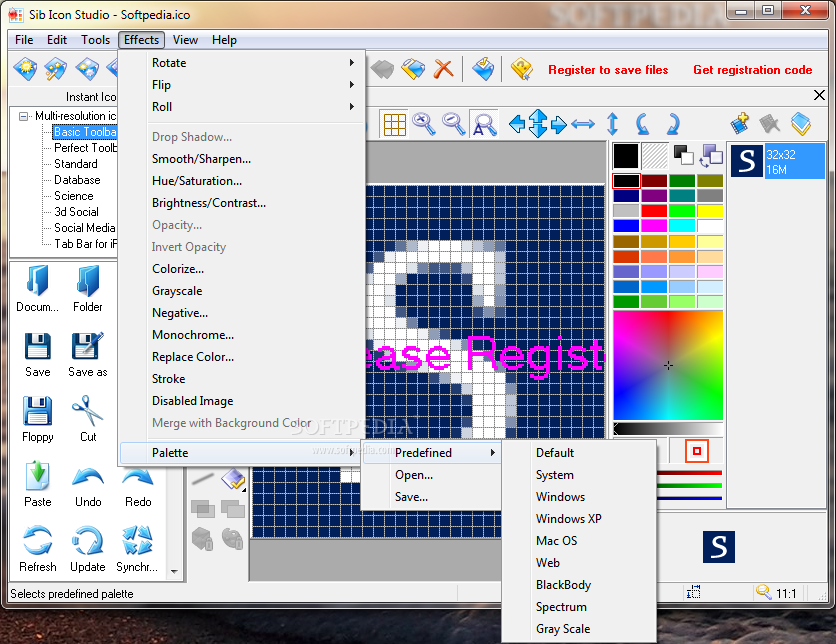This screenshot has width=836, height=644.
Task: Pick the red color swatch
Action: (x=654, y=211)
